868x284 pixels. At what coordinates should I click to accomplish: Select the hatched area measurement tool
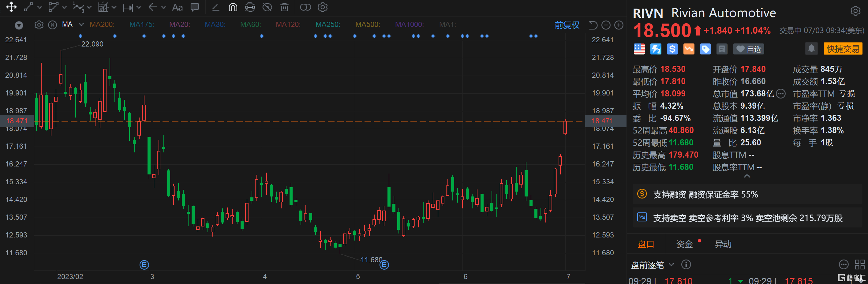[x=103, y=7]
